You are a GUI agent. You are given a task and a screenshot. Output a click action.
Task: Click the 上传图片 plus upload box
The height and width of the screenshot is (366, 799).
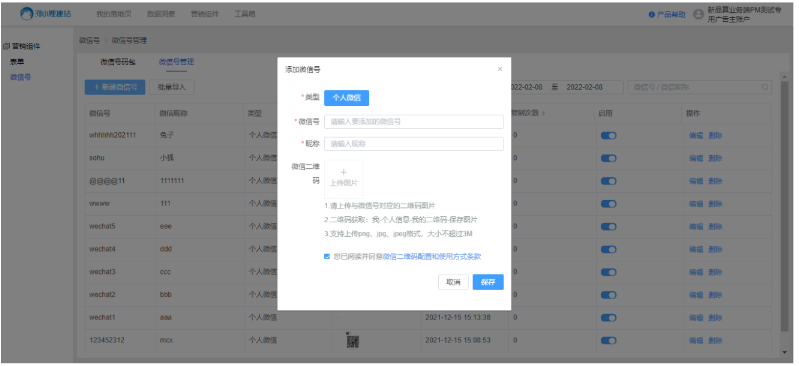click(344, 179)
